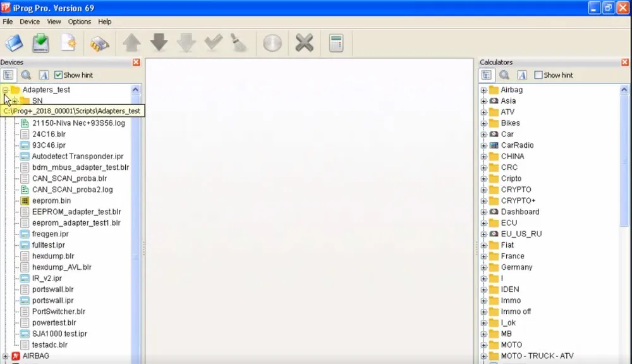Select CAN_SCAN_proba.blr

point(70,178)
